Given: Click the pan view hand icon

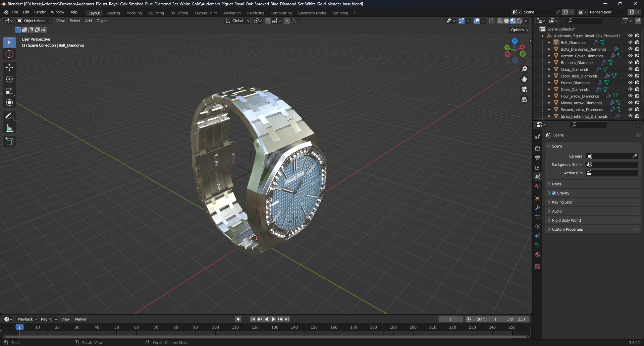Looking at the screenshot, I should coord(524,79).
